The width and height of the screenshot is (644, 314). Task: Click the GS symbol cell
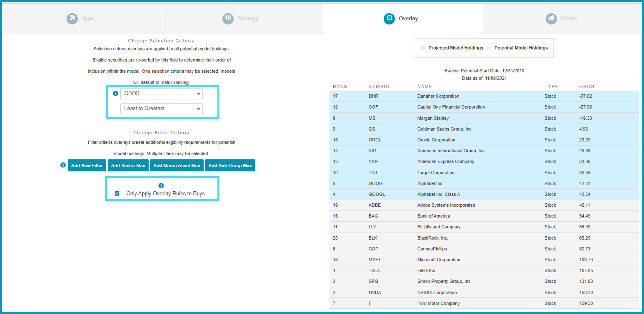click(x=372, y=129)
